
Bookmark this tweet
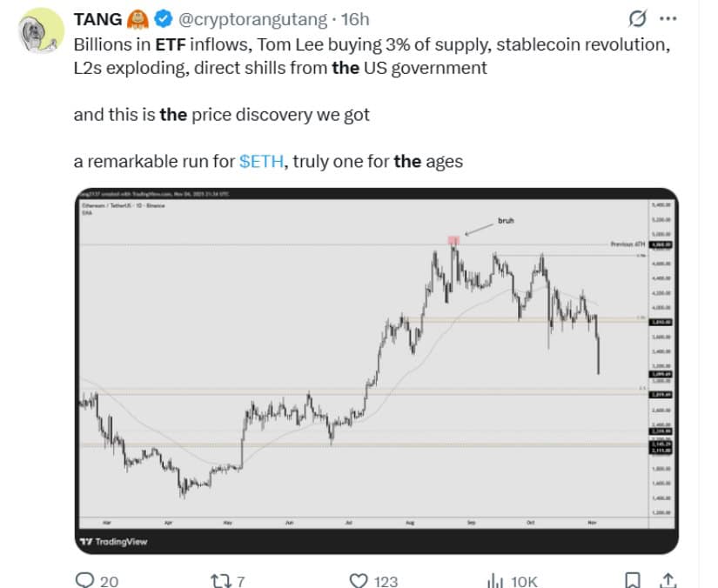[x=634, y=580]
